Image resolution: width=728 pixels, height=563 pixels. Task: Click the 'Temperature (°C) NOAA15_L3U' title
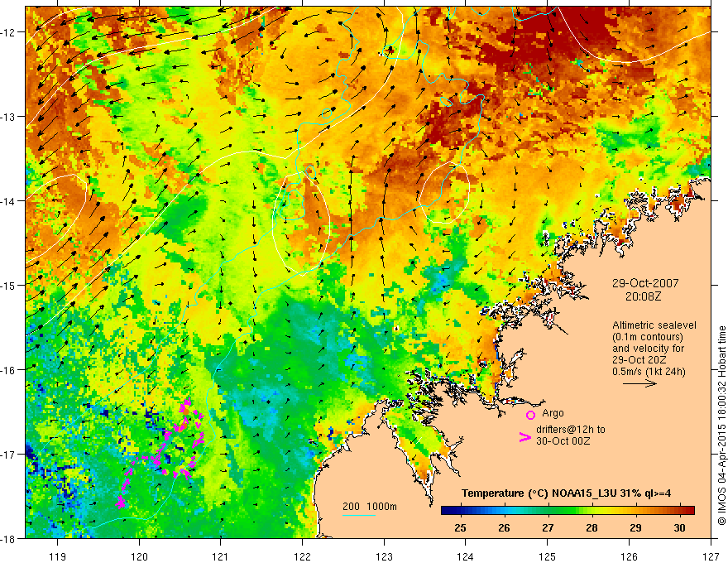coord(539,493)
